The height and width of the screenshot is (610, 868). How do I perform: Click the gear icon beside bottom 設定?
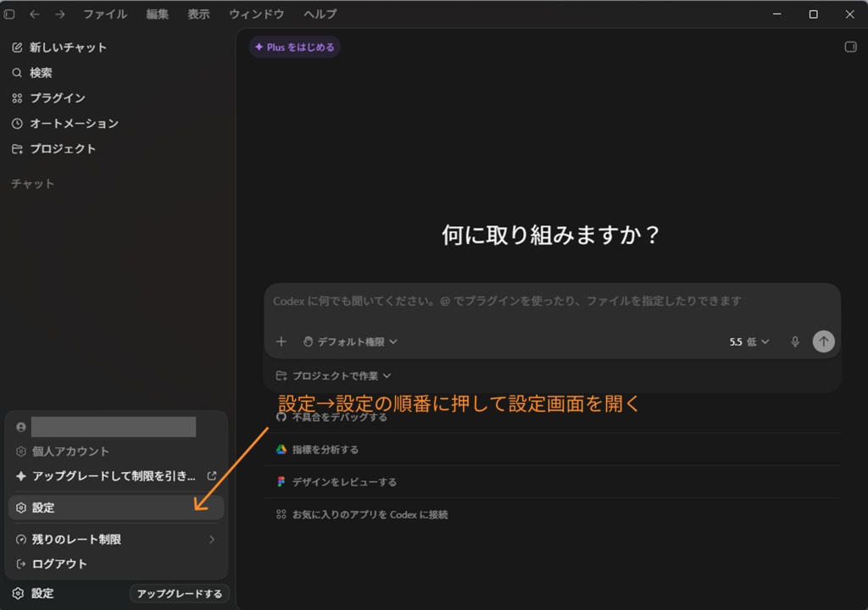tap(19, 593)
